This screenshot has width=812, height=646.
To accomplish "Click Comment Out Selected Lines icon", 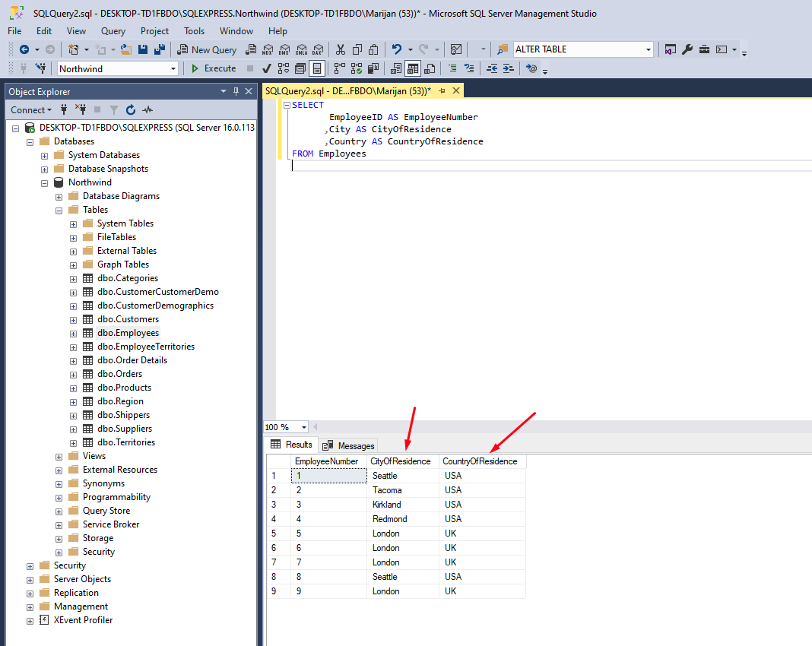I will pos(452,68).
